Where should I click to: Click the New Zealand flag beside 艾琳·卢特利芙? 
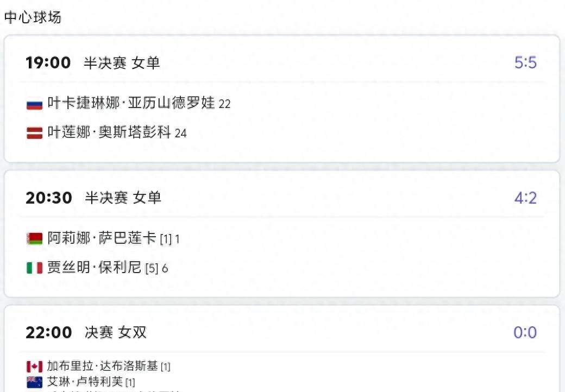click(35, 382)
